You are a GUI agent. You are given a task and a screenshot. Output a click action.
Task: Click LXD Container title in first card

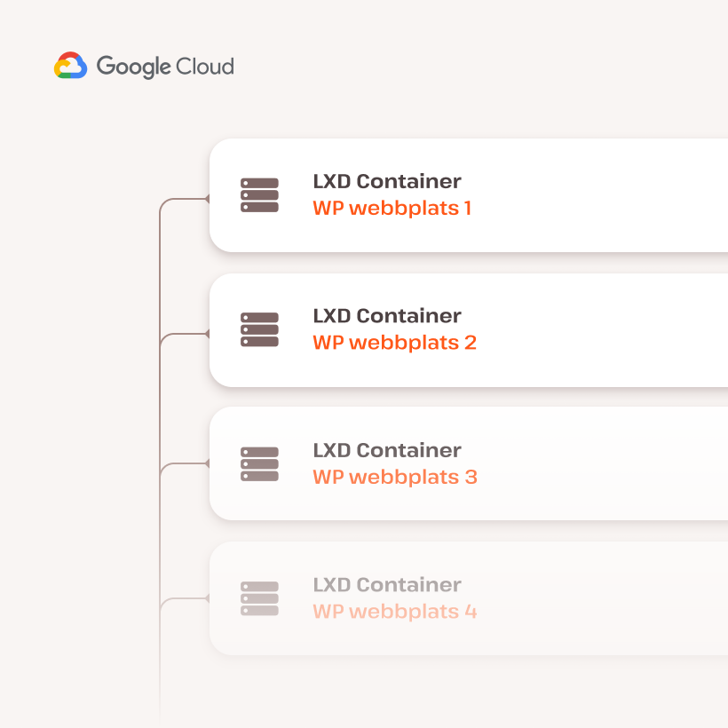tap(387, 181)
